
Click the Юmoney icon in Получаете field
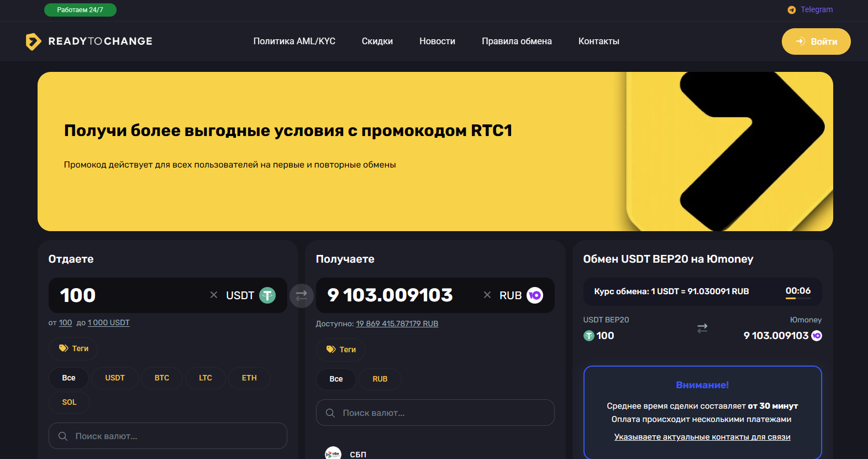coord(535,295)
